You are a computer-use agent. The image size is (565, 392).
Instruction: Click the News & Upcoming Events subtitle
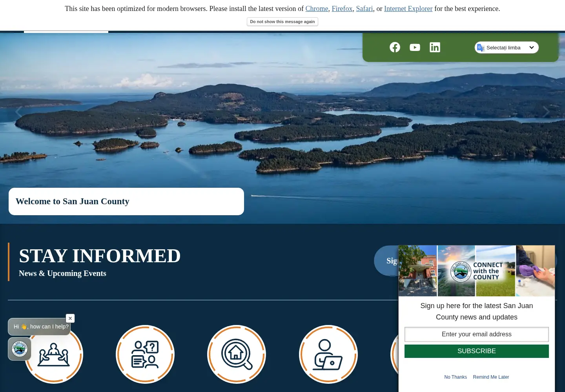click(62, 274)
